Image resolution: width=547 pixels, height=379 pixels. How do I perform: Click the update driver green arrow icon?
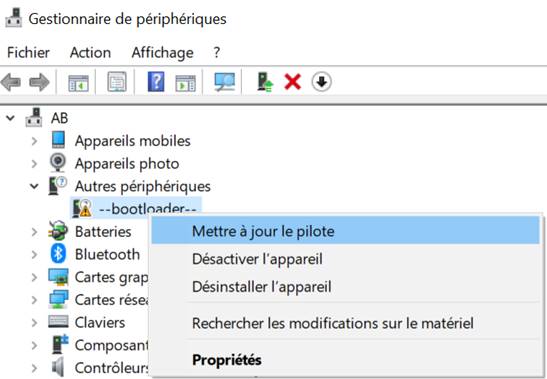[x=265, y=82]
